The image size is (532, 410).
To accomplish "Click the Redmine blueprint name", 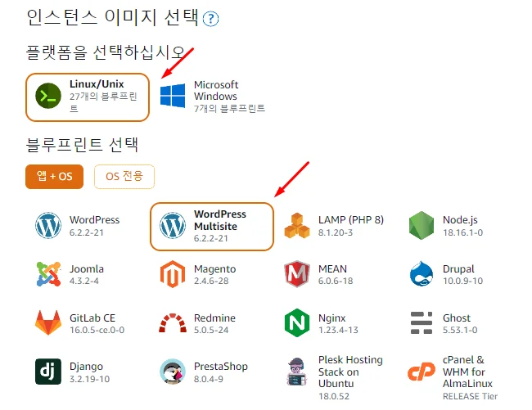I will [x=214, y=318].
